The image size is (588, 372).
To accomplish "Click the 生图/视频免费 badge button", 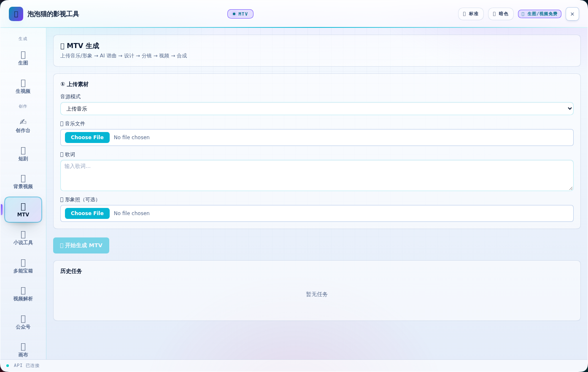I will pos(539,14).
